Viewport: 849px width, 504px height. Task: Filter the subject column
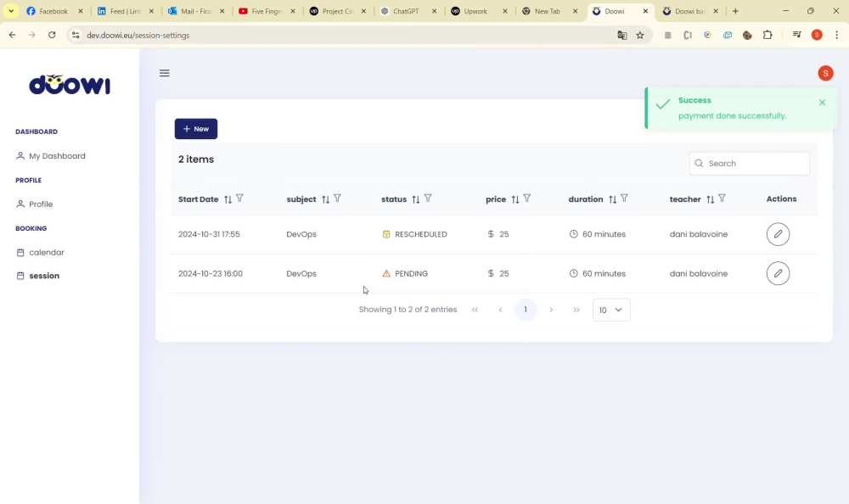337,199
